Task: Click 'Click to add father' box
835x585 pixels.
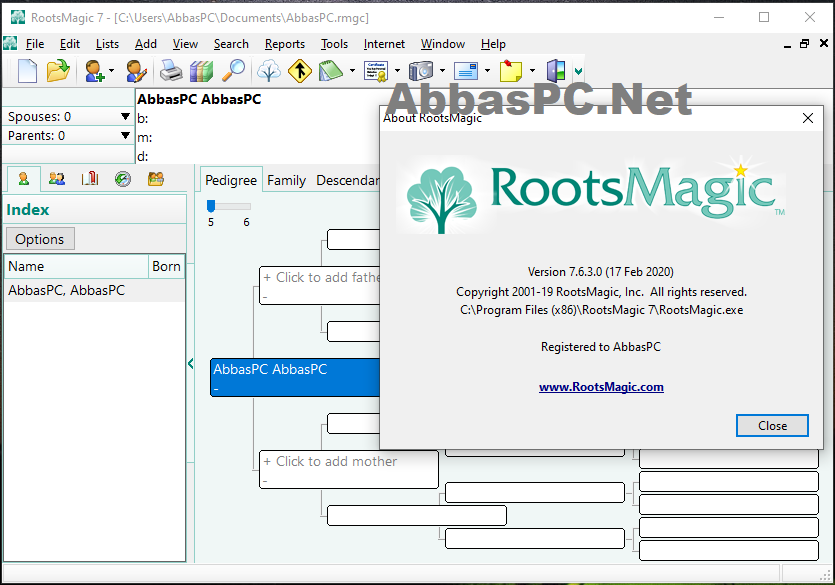Action: coord(320,286)
